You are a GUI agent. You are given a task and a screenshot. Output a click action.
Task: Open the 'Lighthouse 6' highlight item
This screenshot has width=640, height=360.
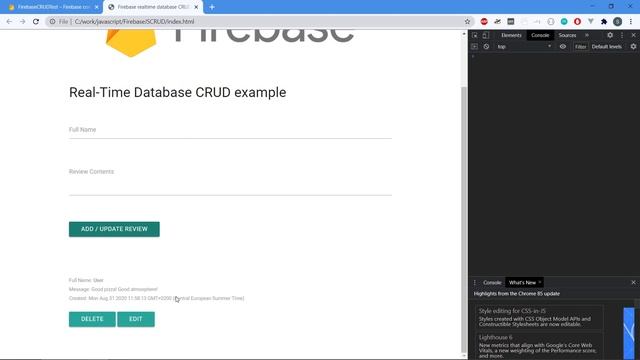click(x=539, y=346)
